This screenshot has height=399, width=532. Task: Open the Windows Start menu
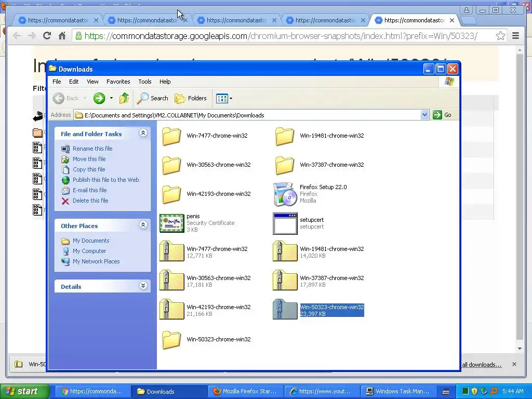click(x=24, y=391)
